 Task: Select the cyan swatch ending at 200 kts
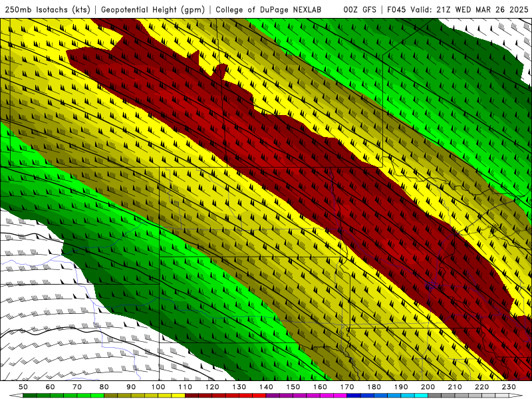[421, 396]
